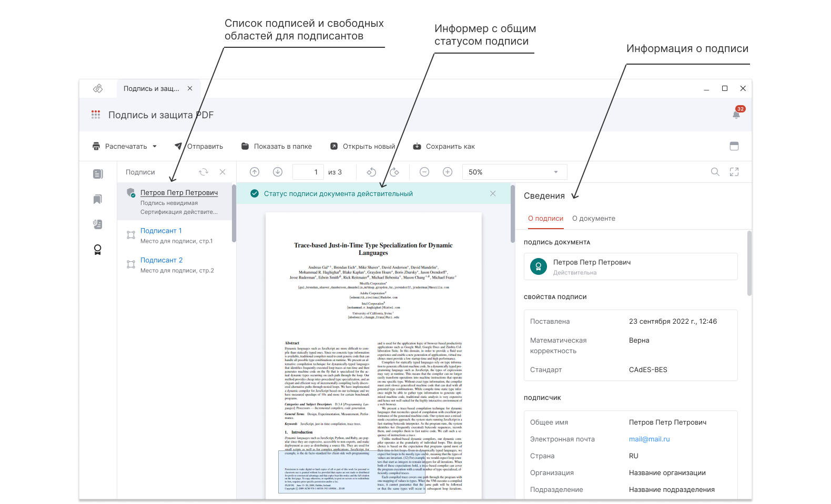Image resolution: width=831 pixels, height=504 pixels.
Task: Click Показать в папке
Action: [277, 146]
